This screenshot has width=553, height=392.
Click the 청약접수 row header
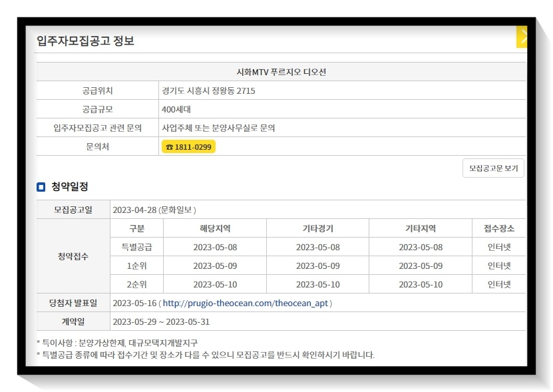pyautogui.click(x=73, y=256)
